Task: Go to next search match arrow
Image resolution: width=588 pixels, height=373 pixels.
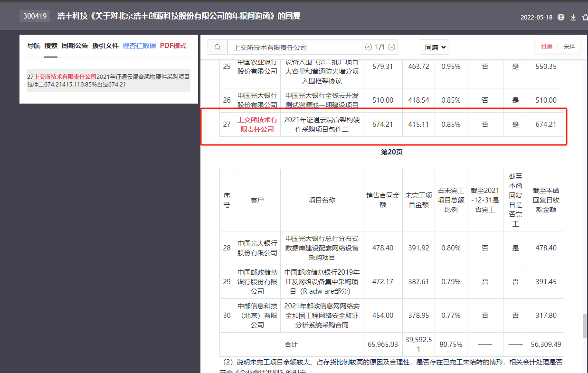Action: coord(392,47)
